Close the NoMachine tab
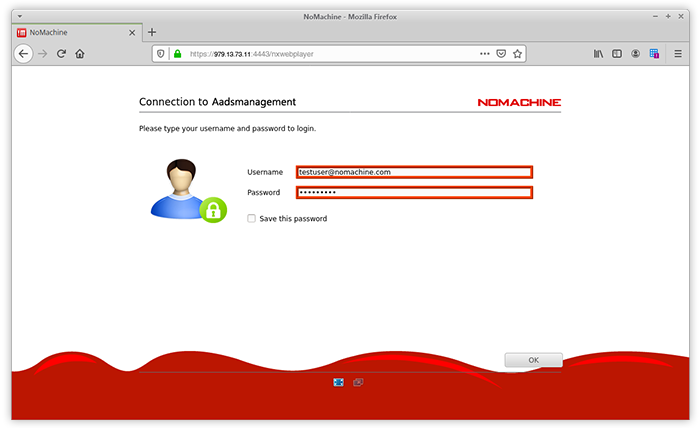The width and height of the screenshot is (700, 428). click(132, 33)
